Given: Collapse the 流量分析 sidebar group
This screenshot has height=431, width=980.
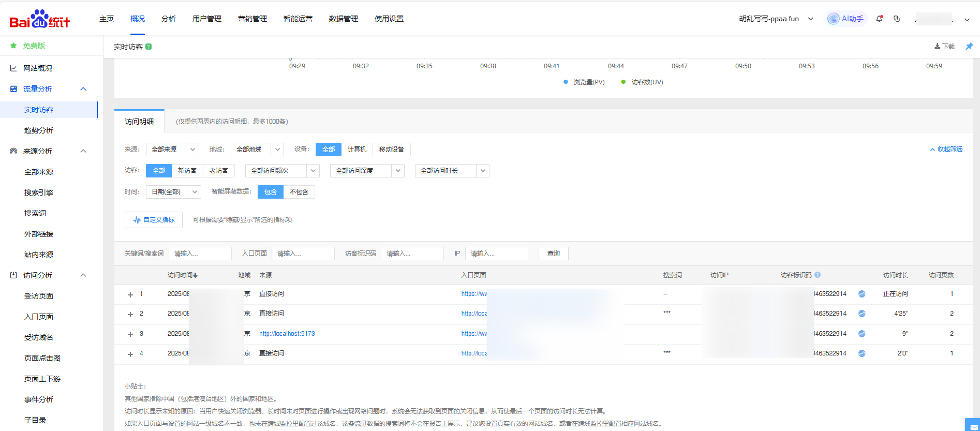Looking at the screenshot, I should (x=83, y=89).
